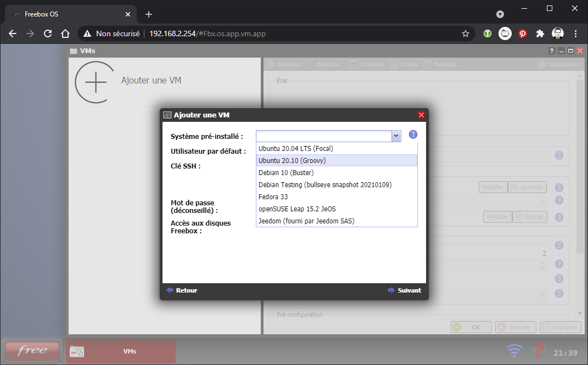Click the Arrêter toolbar button
Viewport: 588px width, 365px height.
coord(323,64)
